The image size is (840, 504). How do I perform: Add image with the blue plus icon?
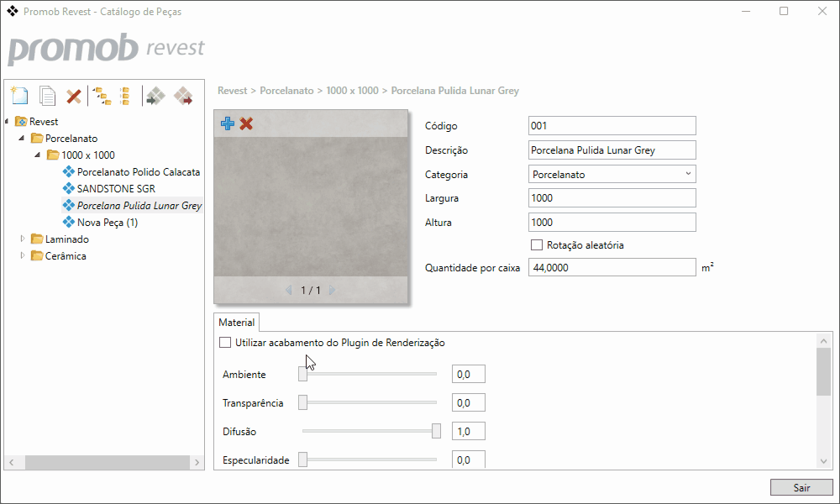pos(227,123)
